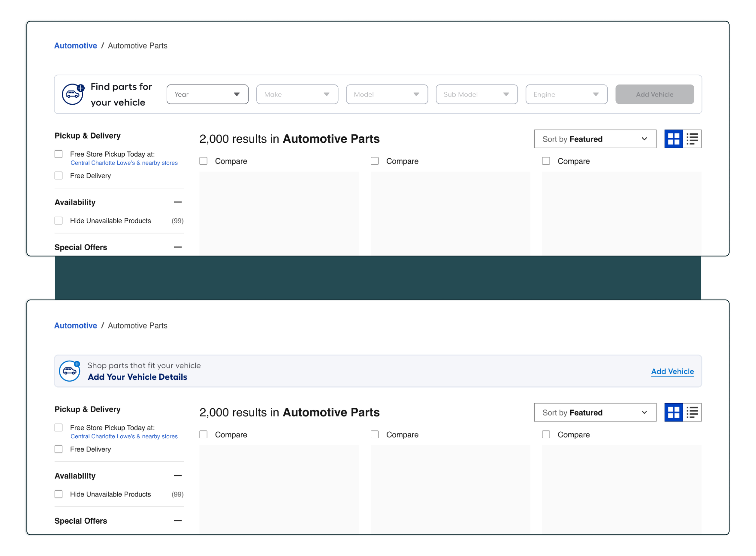Switch to list view in top panel
Image resolution: width=756 pixels, height=556 pixels.
(x=692, y=139)
